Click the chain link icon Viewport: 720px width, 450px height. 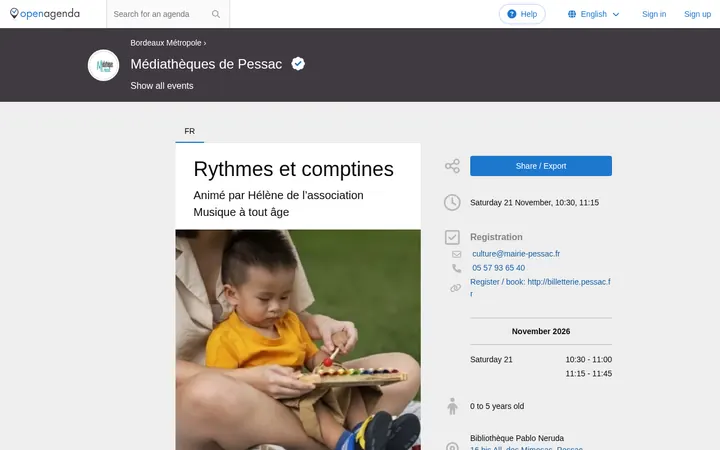coord(456,288)
